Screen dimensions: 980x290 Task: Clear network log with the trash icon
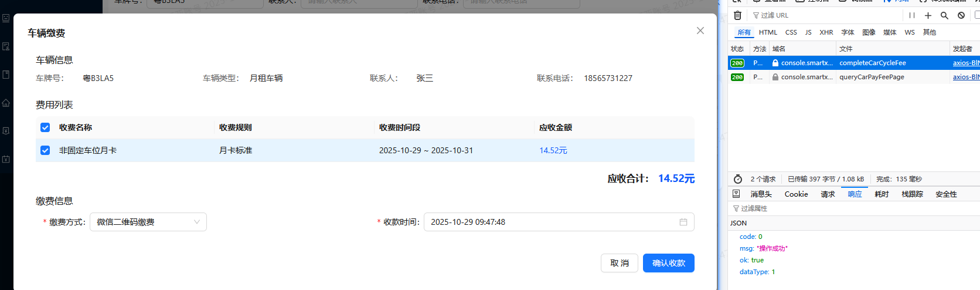(737, 15)
